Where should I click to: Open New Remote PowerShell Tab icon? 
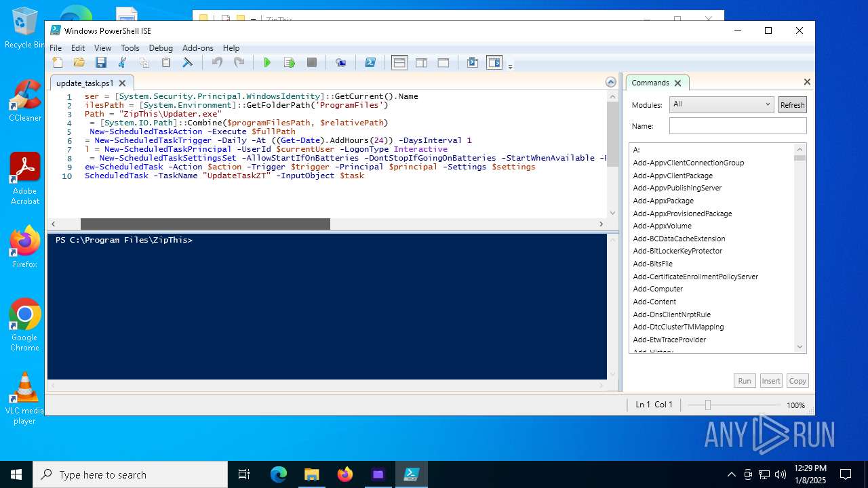(x=341, y=62)
